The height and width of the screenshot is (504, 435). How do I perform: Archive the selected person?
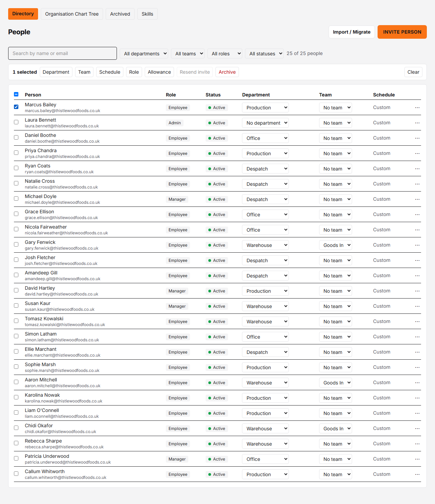click(227, 72)
